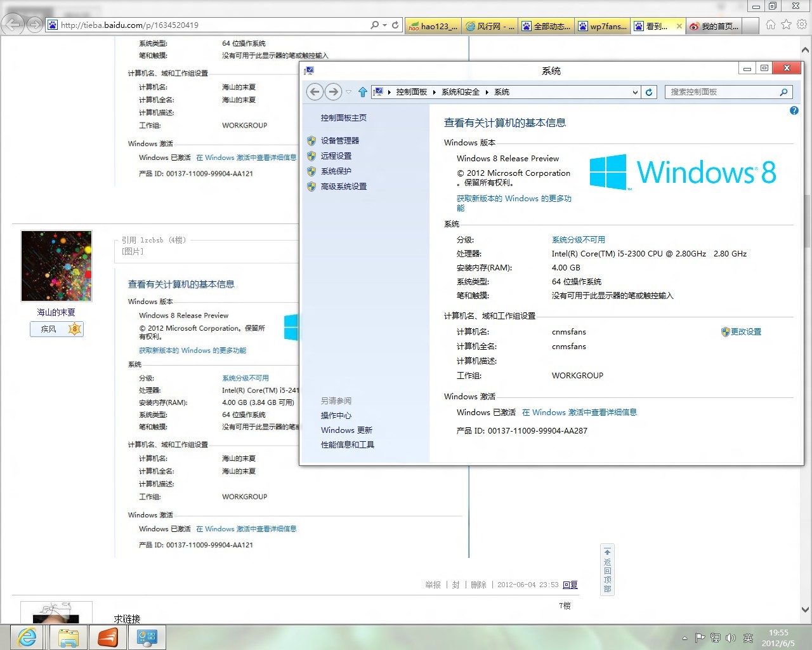Open a new blank tab in IE
The width and height of the screenshot is (812, 650).
[750, 26]
